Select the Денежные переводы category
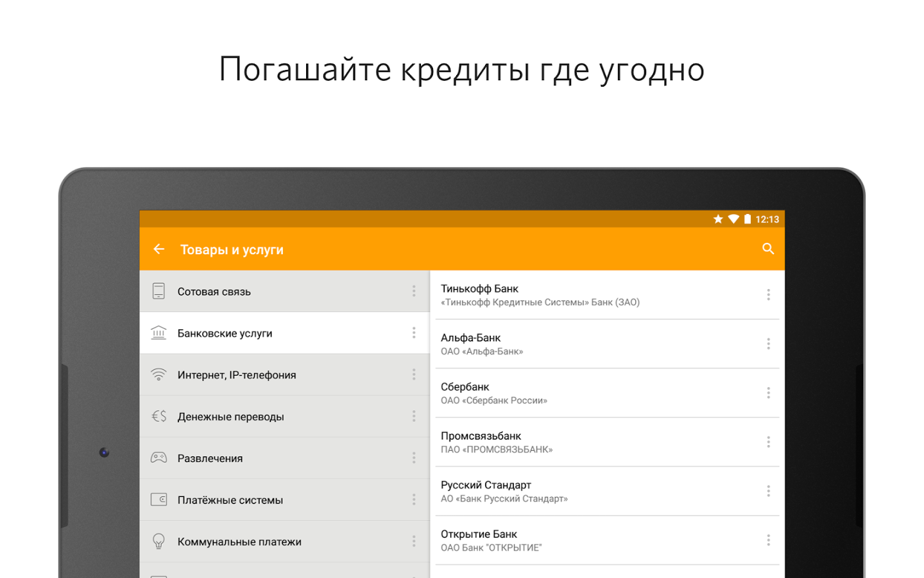924x578 pixels. pyautogui.click(x=284, y=416)
